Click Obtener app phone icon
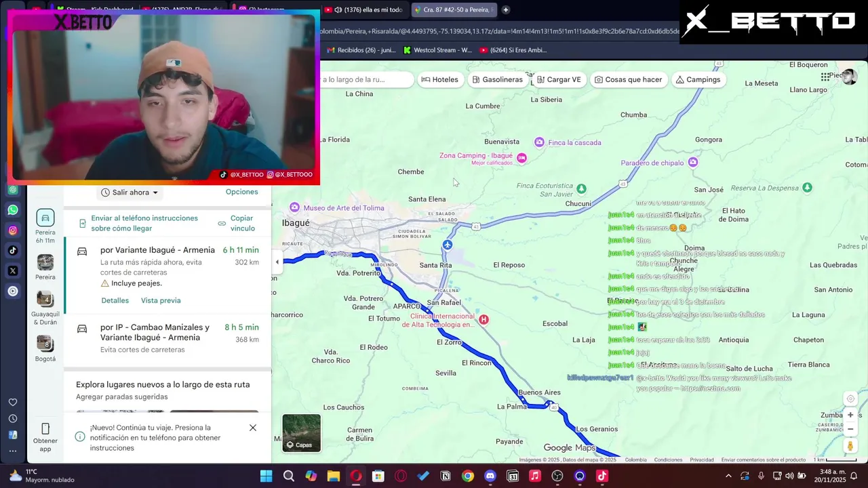Viewport: 868px width, 488px height. [x=45, y=429]
